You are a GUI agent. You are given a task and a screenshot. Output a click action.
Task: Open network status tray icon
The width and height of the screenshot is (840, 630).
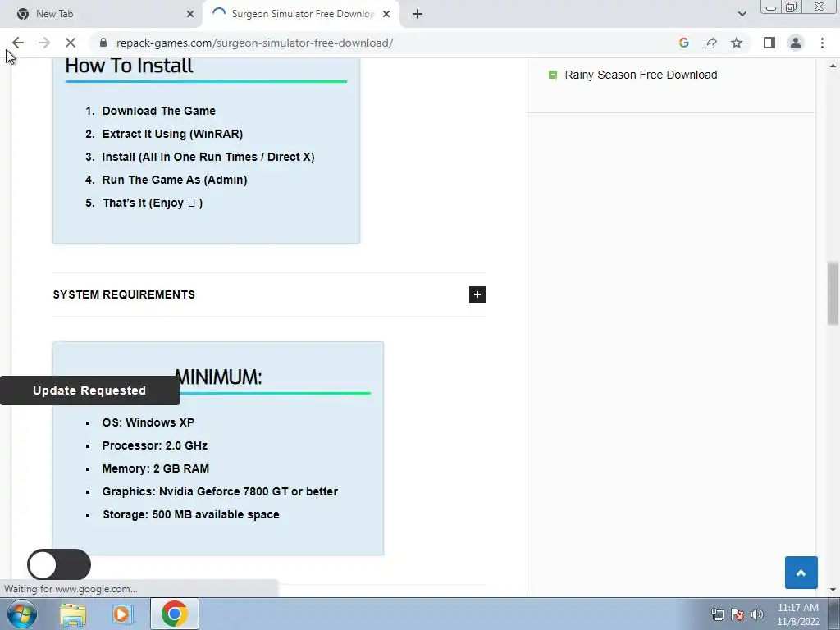coord(717,614)
